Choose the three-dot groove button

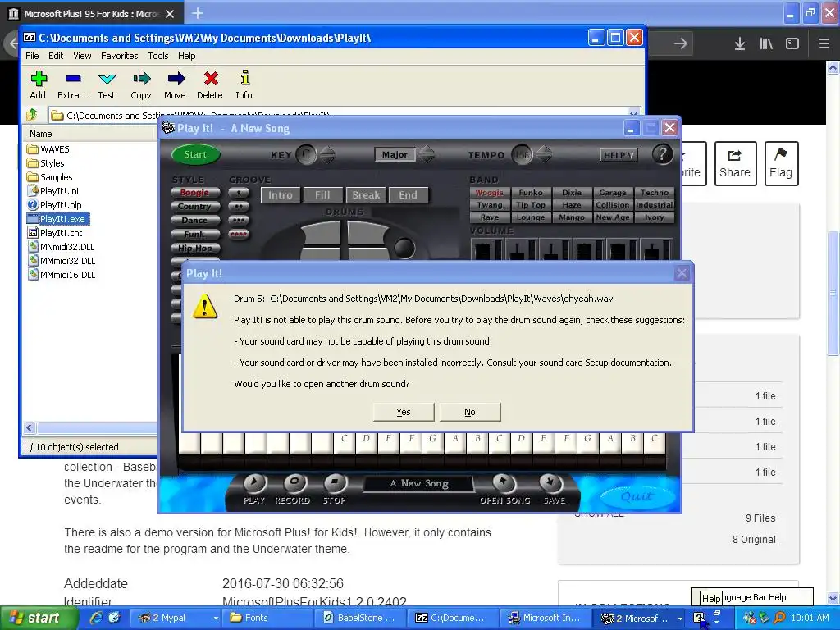[239, 220]
